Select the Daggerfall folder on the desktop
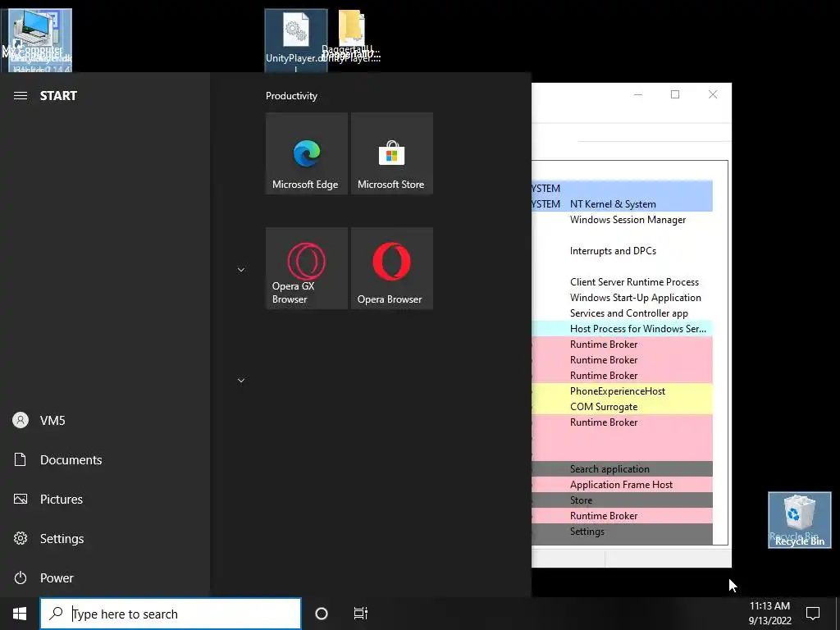This screenshot has width=840, height=630. [351, 36]
